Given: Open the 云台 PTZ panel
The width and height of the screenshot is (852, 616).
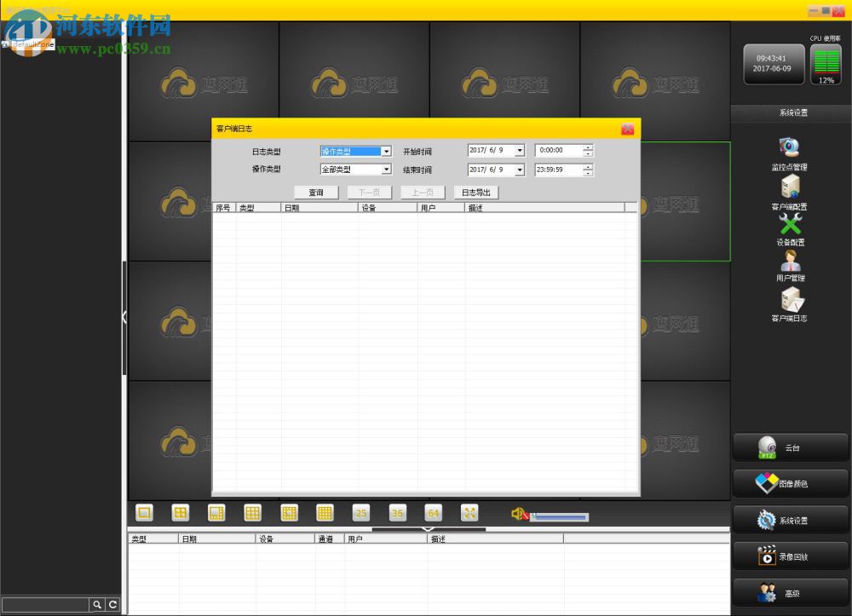Looking at the screenshot, I should click(791, 447).
